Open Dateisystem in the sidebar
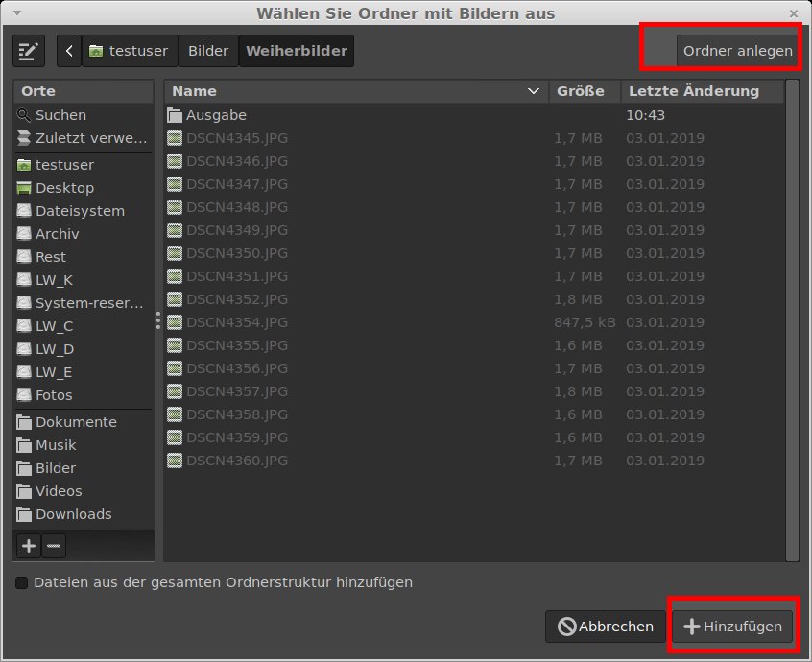 click(x=84, y=211)
